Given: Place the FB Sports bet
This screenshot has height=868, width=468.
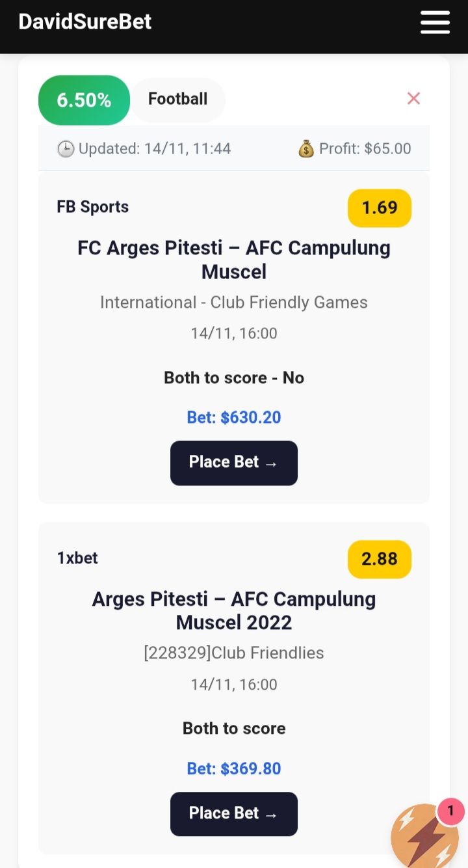Looking at the screenshot, I should [233, 463].
